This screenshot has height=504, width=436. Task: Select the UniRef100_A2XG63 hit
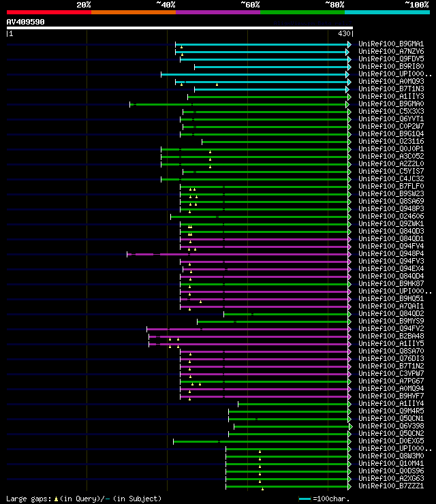(391, 479)
